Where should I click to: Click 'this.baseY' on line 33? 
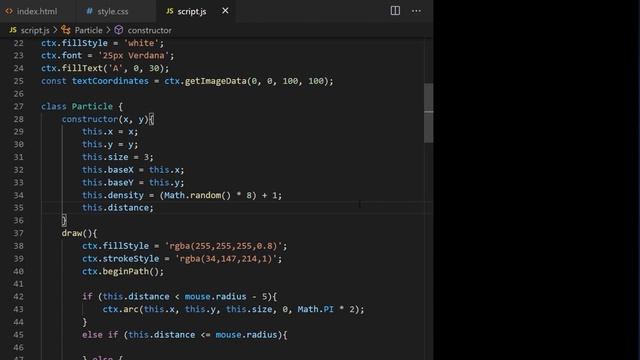pyautogui.click(x=108, y=182)
